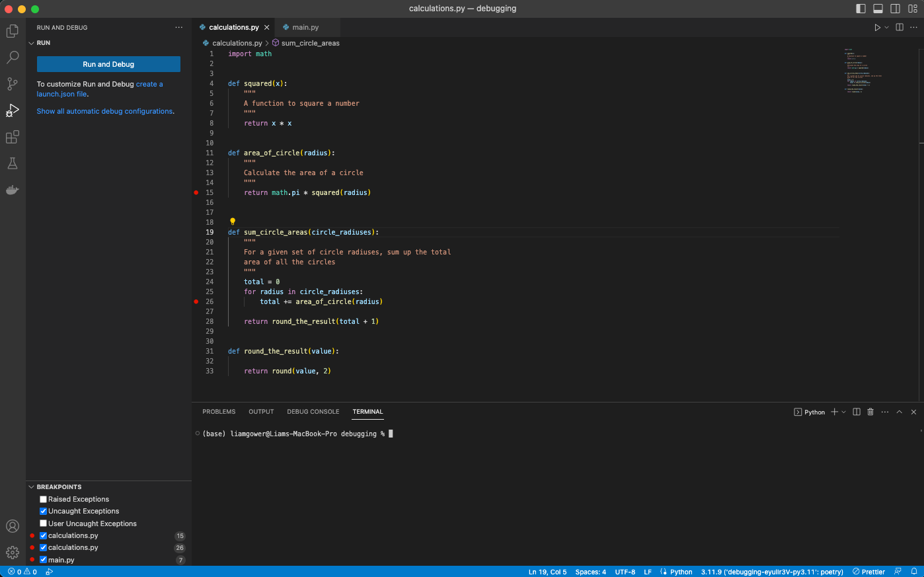Collapse the BREAKPOINTS section
924x577 pixels.
click(31, 486)
